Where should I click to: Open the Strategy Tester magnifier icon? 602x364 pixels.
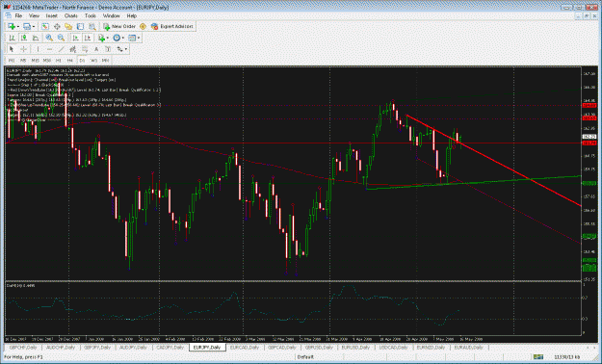[x=92, y=26]
